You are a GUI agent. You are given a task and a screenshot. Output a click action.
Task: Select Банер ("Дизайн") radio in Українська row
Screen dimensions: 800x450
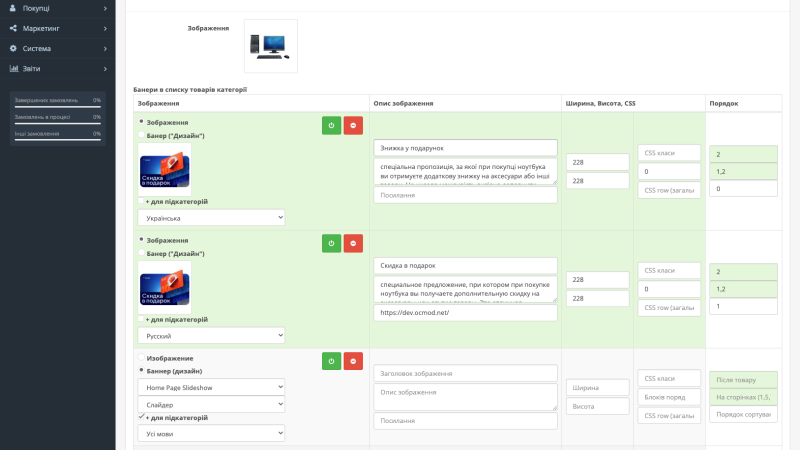141,135
